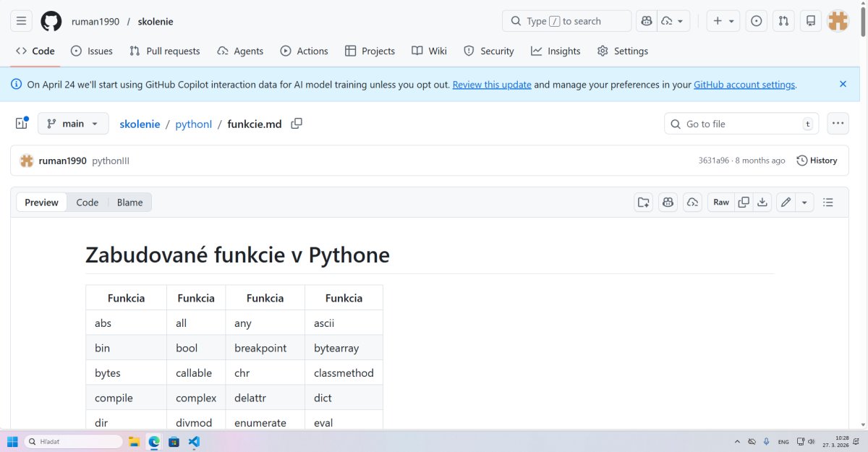View file commit History
The image size is (868, 452).
pyautogui.click(x=817, y=161)
